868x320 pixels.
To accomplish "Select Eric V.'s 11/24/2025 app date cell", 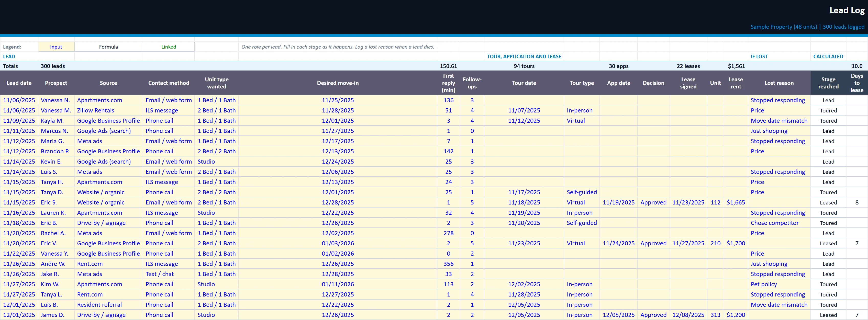I will point(619,243).
